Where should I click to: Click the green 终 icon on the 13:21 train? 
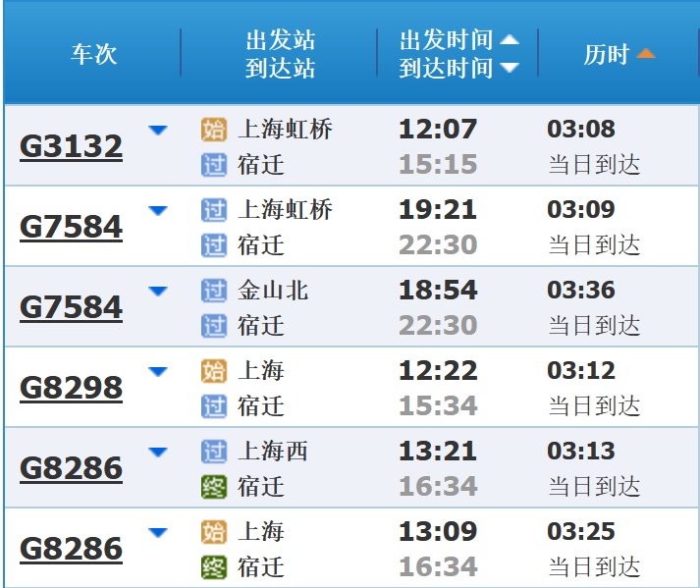click(x=213, y=486)
